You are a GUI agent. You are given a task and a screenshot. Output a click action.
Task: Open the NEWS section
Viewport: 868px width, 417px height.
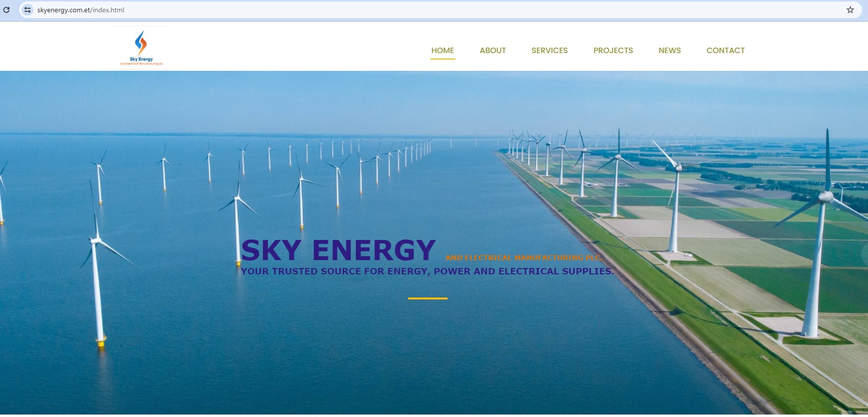pyautogui.click(x=670, y=50)
